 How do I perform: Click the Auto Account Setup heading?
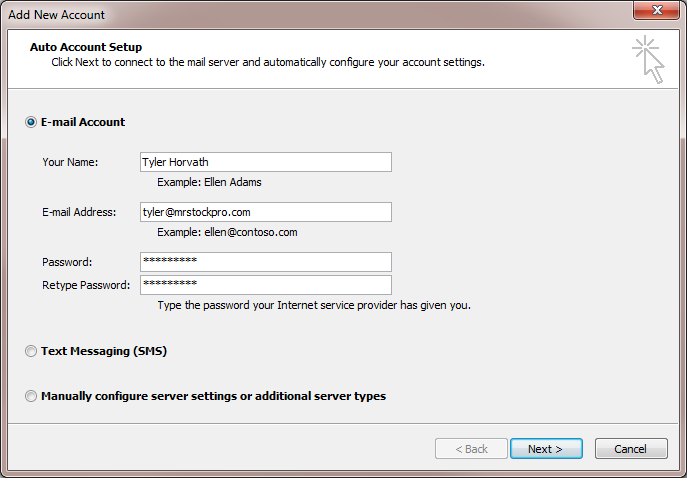[86, 47]
